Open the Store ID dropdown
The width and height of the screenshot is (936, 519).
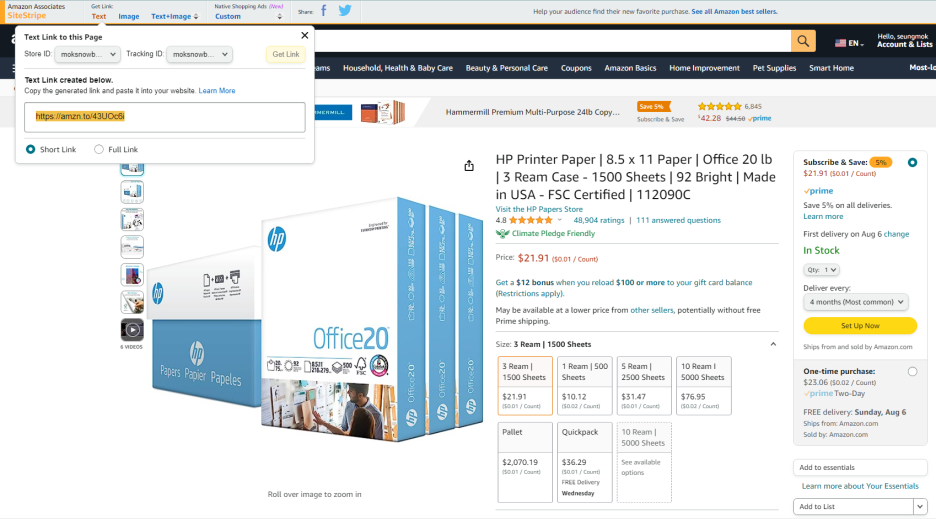coord(88,54)
